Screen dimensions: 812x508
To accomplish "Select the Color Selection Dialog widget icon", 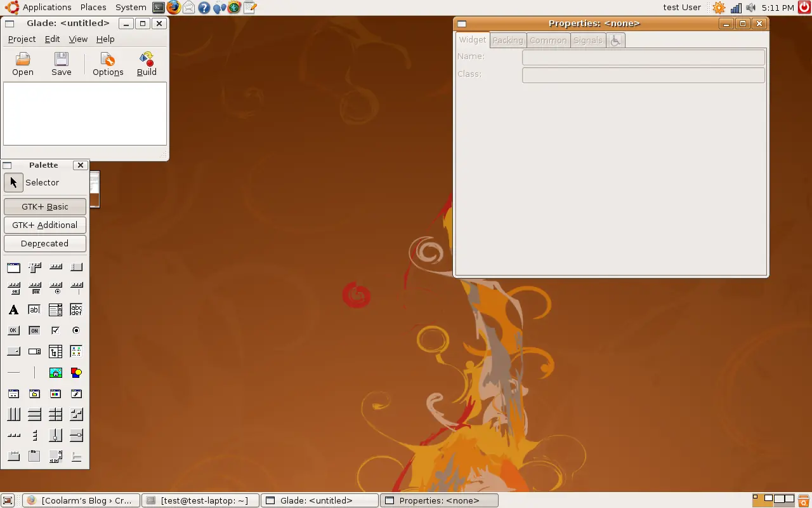I will click(56, 394).
